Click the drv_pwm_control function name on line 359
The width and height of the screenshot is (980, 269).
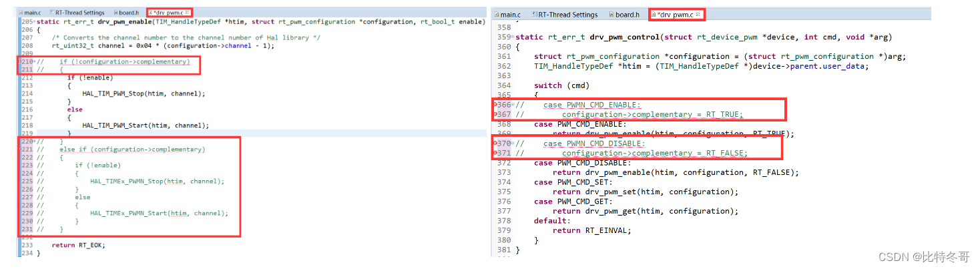pos(624,37)
